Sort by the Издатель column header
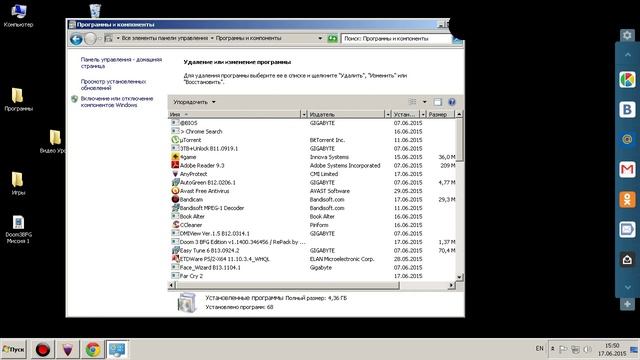The image size is (640, 360). click(346, 114)
